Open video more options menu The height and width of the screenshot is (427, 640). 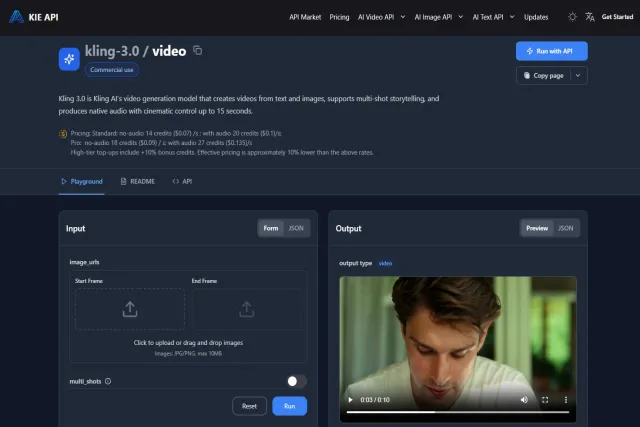pyautogui.click(x=566, y=400)
